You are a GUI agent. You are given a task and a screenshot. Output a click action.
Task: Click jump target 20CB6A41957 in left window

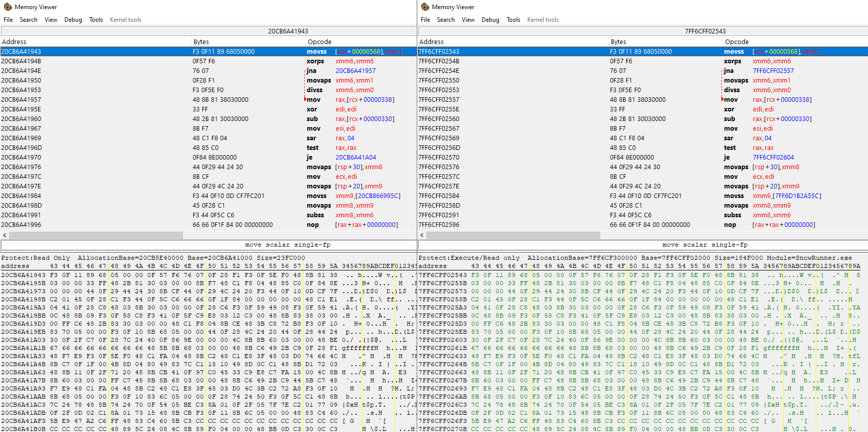pyautogui.click(x=355, y=70)
